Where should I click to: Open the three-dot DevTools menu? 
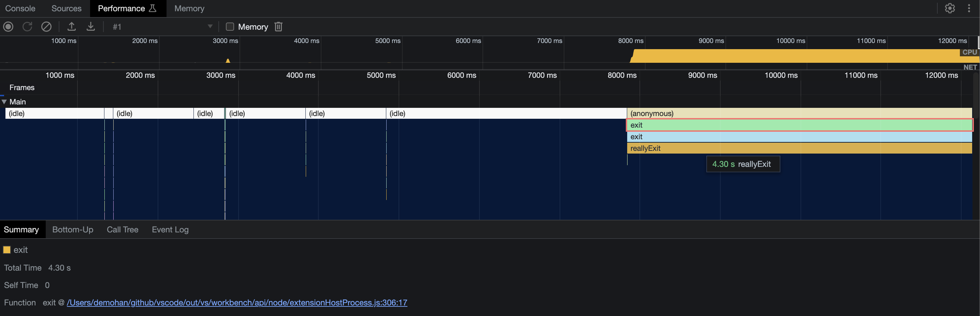pyautogui.click(x=969, y=8)
